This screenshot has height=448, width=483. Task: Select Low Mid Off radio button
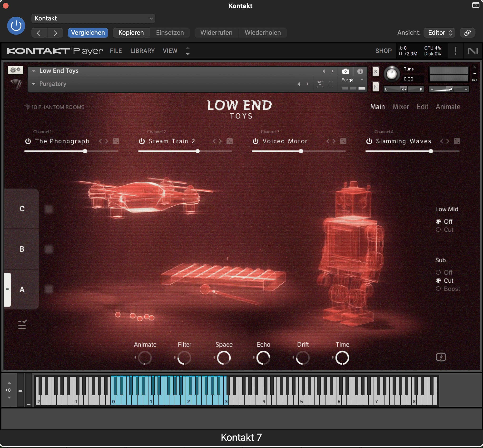(438, 221)
